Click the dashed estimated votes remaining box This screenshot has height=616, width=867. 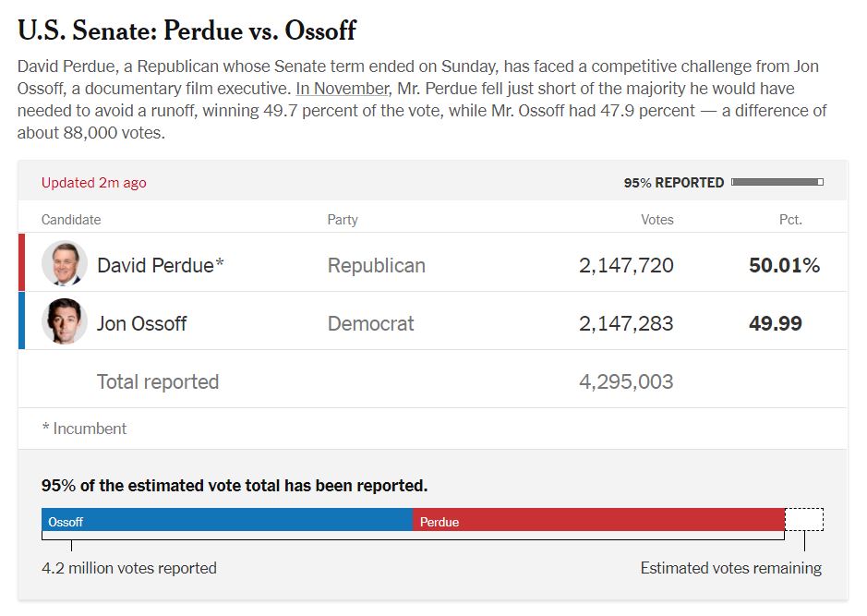click(x=804, y=519)
